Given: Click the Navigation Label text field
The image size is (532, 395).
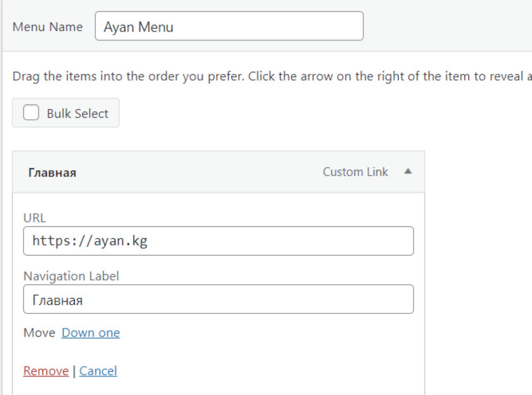Looking at the screenshot, I should coord(218,299).
